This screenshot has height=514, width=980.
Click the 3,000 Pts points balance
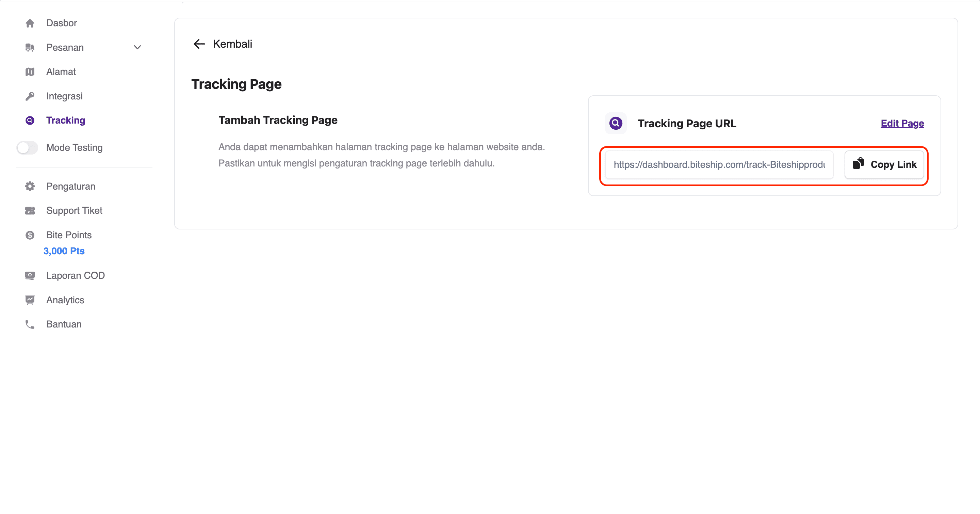64,251
